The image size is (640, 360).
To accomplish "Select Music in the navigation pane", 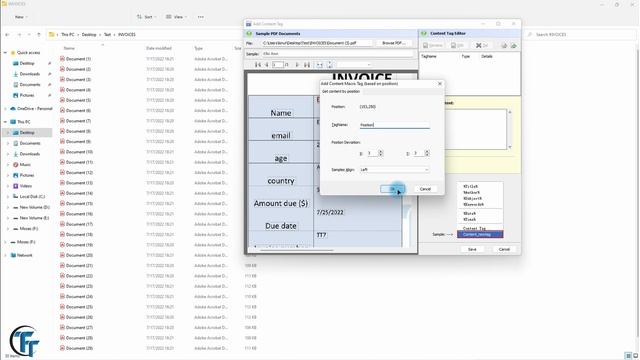I will point(25,164).
